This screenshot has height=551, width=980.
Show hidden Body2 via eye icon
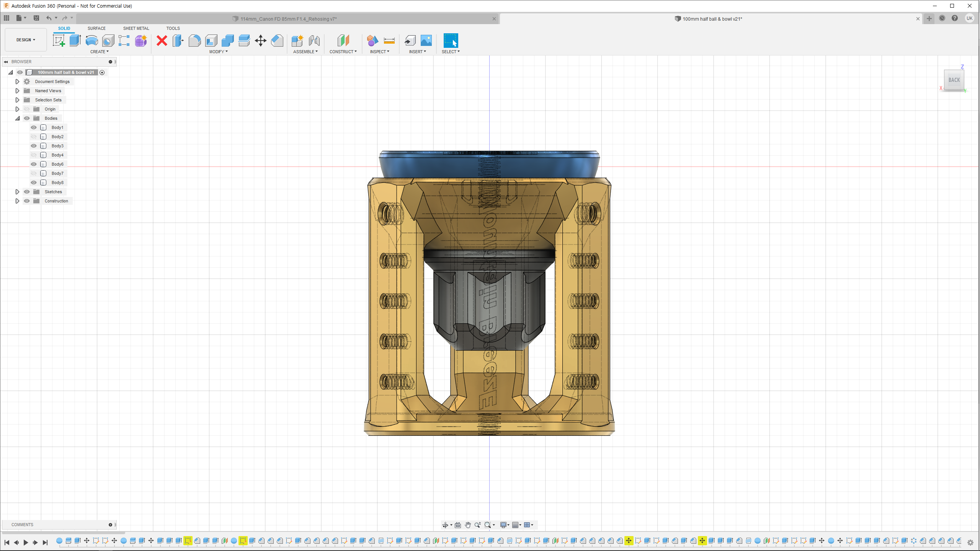click(x=34, y=137)
